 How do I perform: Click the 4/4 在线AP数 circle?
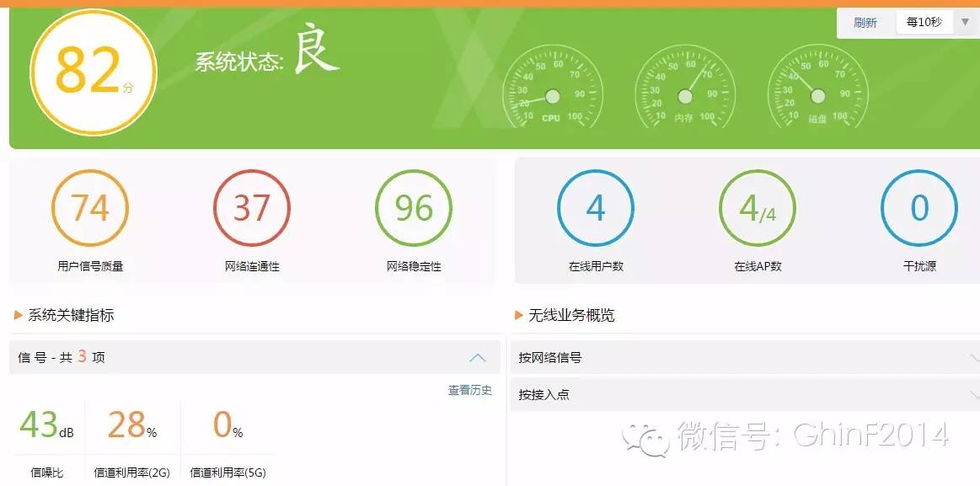pyautogui.click(x=758, y=208)
